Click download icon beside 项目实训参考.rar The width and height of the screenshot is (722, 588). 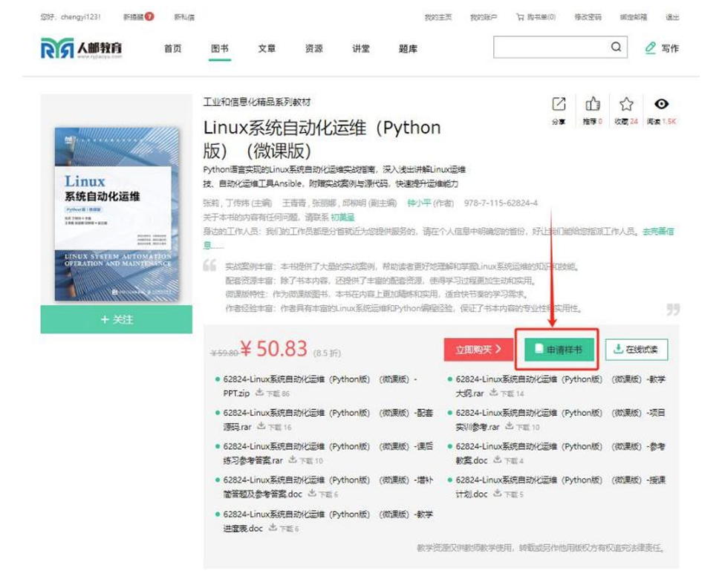tap(510, 426)
